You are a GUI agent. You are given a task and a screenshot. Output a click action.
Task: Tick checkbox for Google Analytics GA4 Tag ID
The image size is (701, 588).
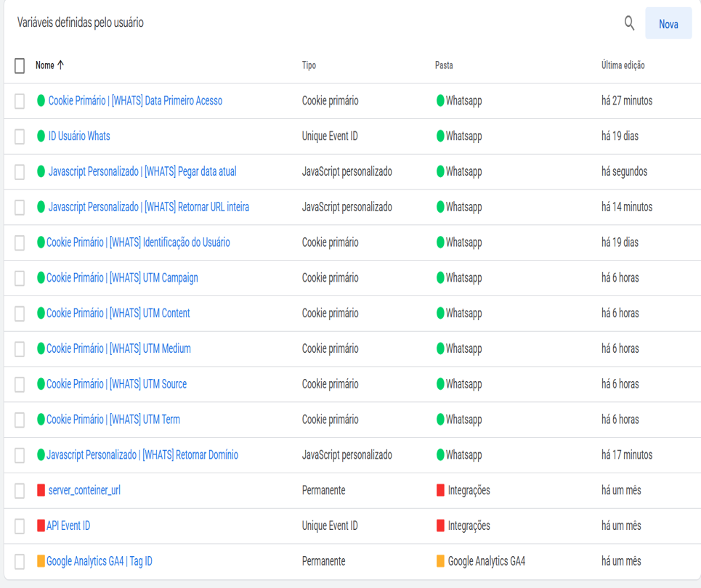coord(20,562)
